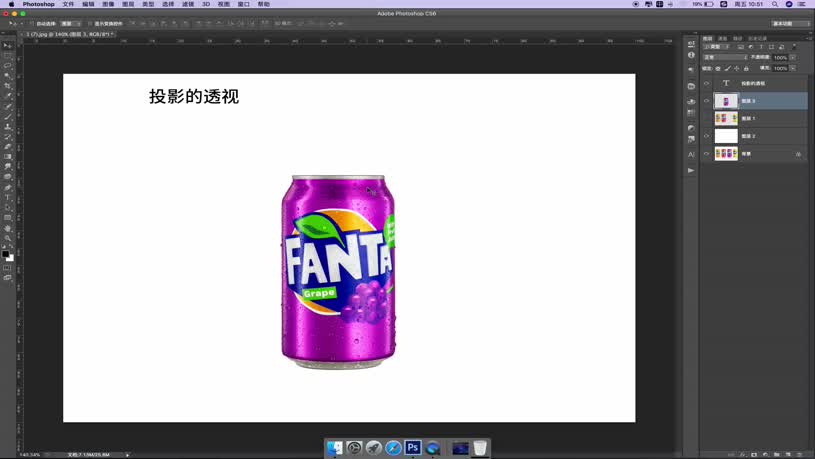815x459 pixels.
Task: Hide 图层 3 using its eye icon
Action: pyautogui.click(x=706, y=101)
